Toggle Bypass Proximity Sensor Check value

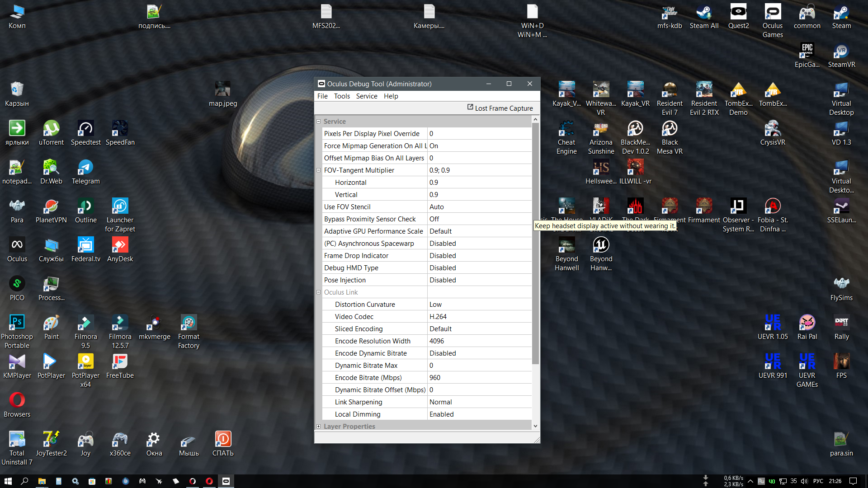pyautogui.click(x=479, y=219)
